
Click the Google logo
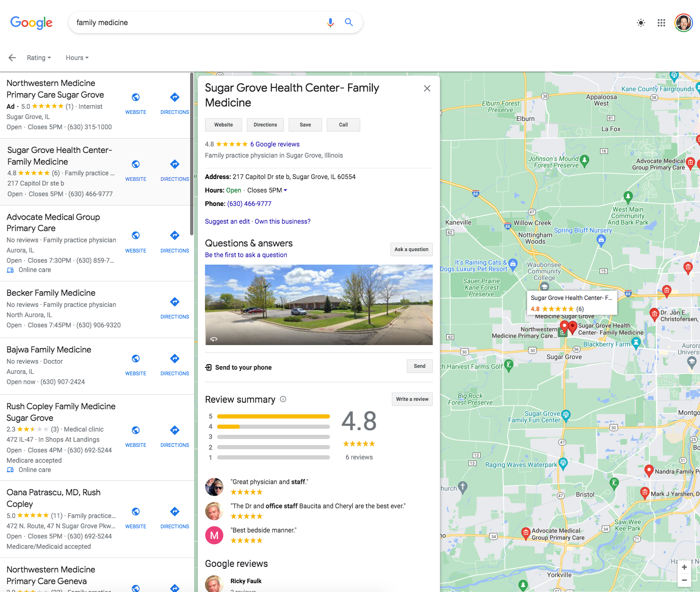31,22
